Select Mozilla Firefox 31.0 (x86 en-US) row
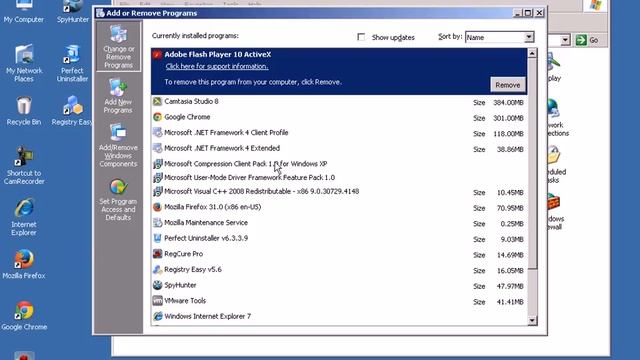Viewport: 640px width, 360px height. click(339, 207)
